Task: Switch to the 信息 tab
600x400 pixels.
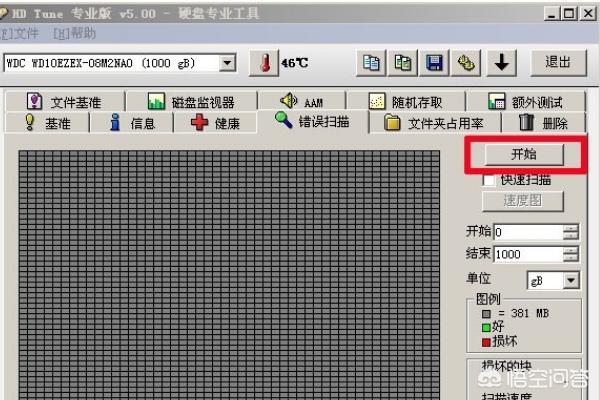Action: click(132, 123)
